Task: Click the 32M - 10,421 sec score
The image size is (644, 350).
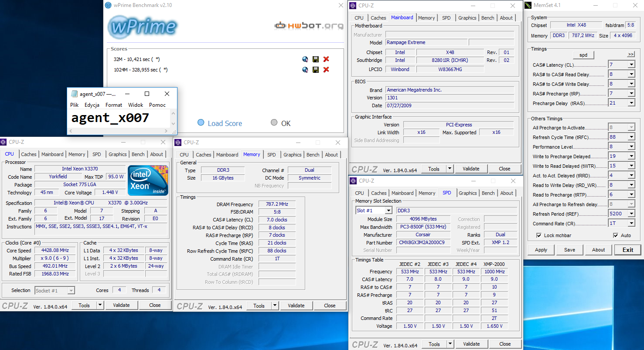Action: [136, 59]
